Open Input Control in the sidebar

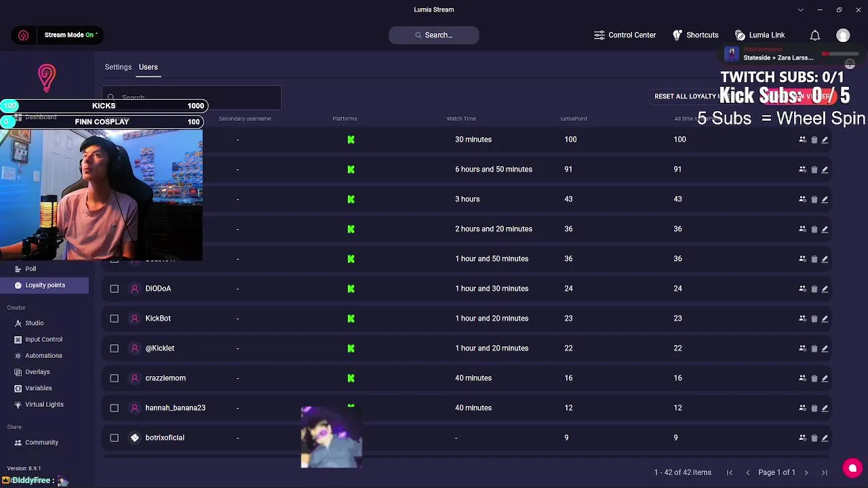[44, 340]
